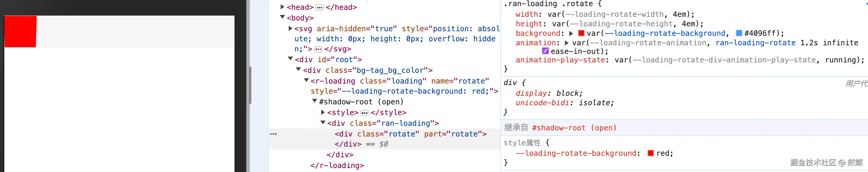Collapse the ran-loading div

pyautogui.click(x=323, y=123)
